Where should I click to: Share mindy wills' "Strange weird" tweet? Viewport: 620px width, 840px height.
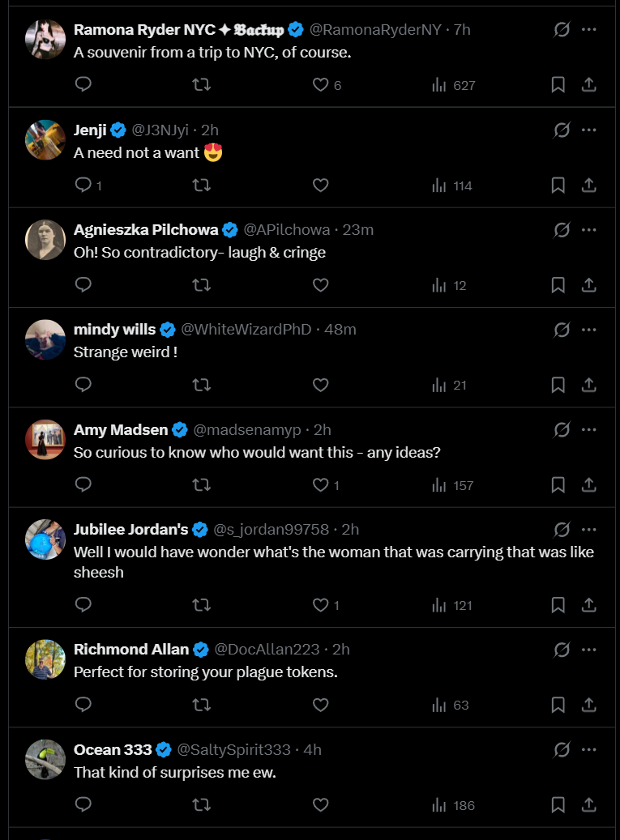point(589,385)
